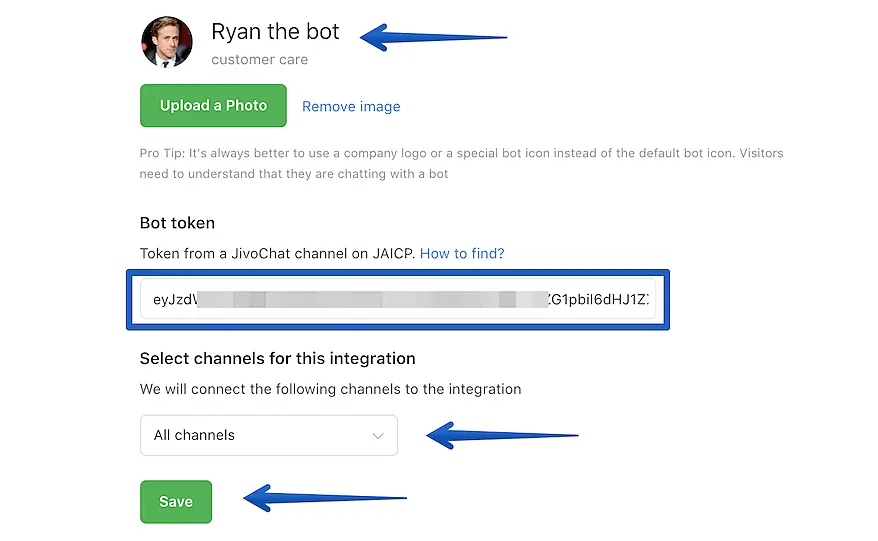Screen dimensions: 878x541
Task: Click 'We will connect the following channels' text
Action: coord(330,389)
